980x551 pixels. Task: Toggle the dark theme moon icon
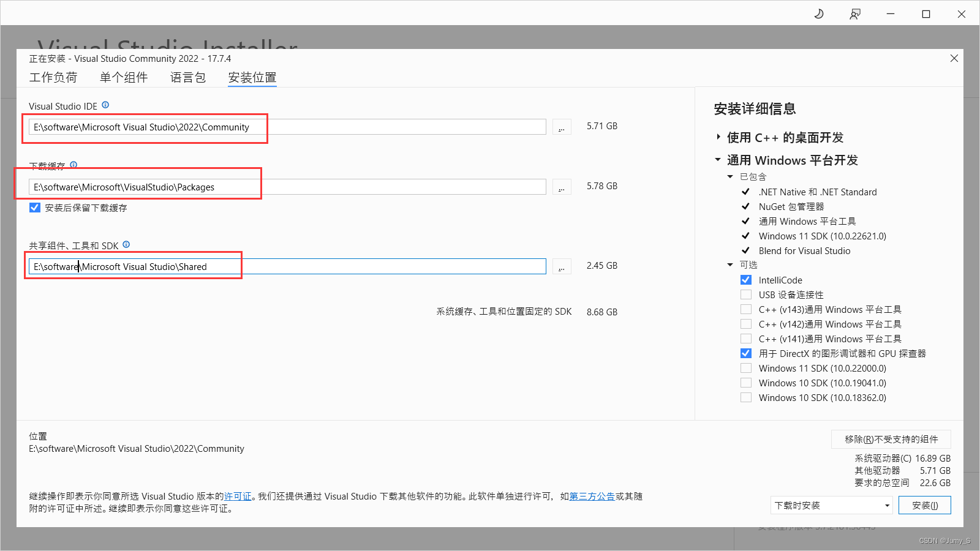click(x=819, y=14)
